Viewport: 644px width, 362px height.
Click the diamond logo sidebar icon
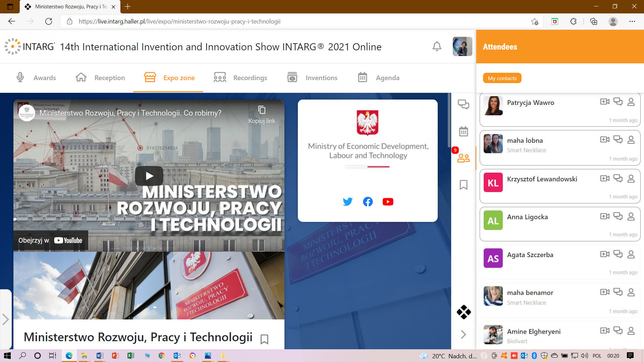tap(464, 312)
